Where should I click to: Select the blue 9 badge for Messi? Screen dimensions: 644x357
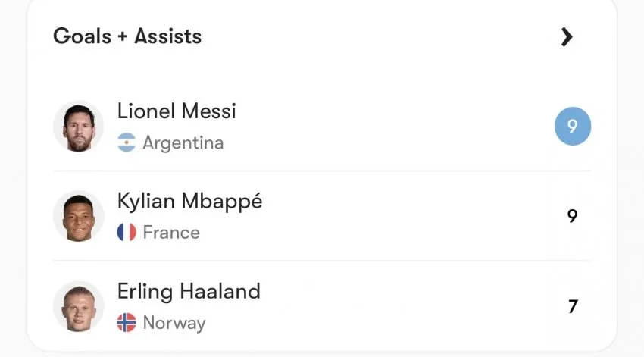[x=573, y=126]
